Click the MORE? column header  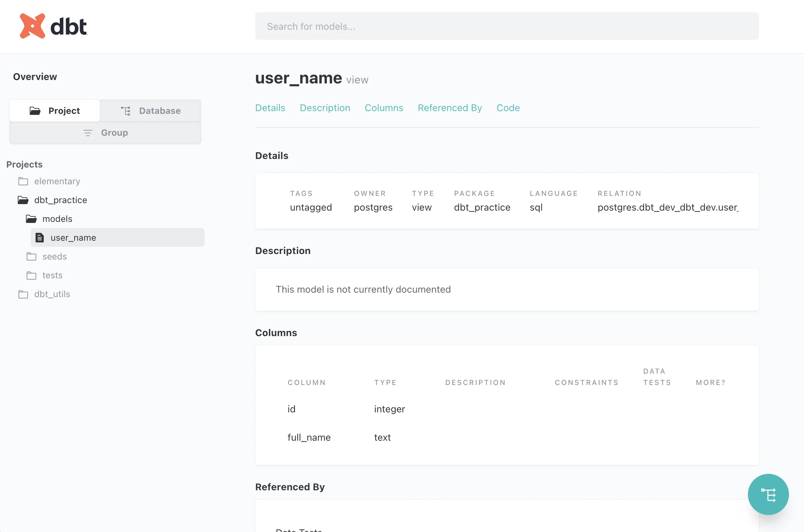[710, 383]
